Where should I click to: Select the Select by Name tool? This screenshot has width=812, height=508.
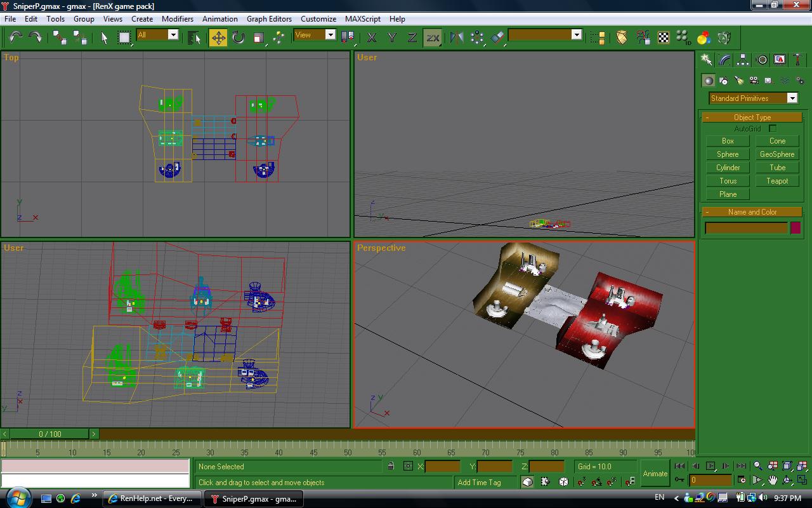194,37
